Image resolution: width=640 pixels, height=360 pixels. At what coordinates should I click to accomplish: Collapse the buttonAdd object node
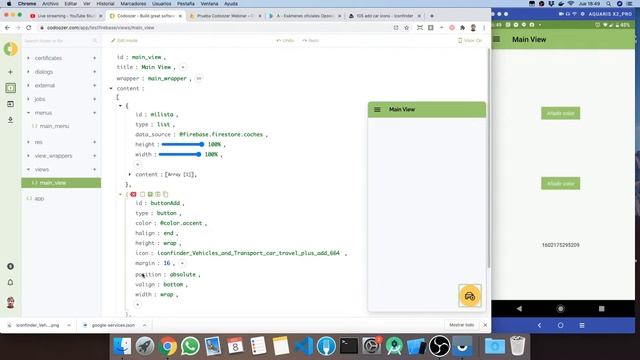click(x=120, y=194)
